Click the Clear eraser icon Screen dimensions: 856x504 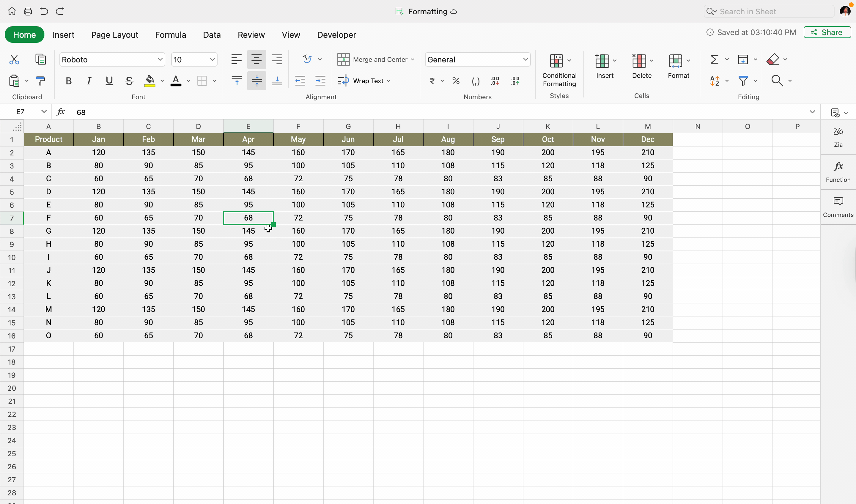point(773,60)
